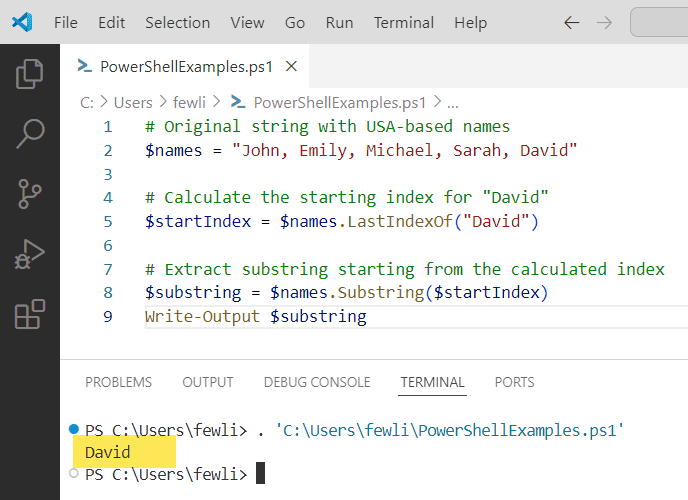Click line number 1 in gutter
Image resolution: width=688 pixels, height=500 pixels.
click(108, 127)
